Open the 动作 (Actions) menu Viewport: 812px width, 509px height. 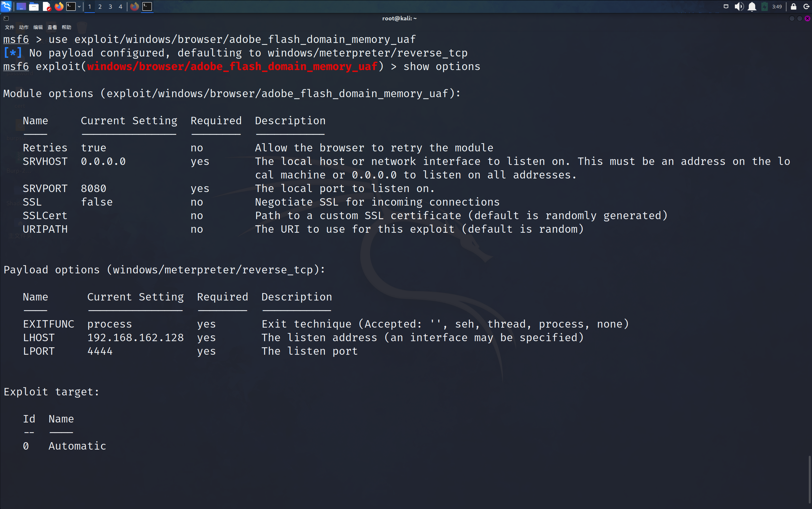24,27
